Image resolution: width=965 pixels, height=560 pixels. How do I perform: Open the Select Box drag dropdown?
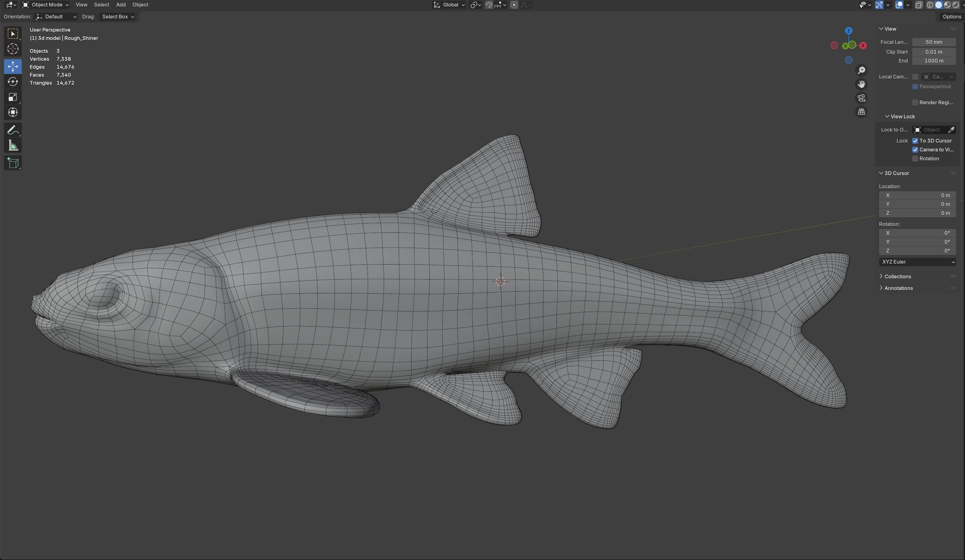point(117,17)
